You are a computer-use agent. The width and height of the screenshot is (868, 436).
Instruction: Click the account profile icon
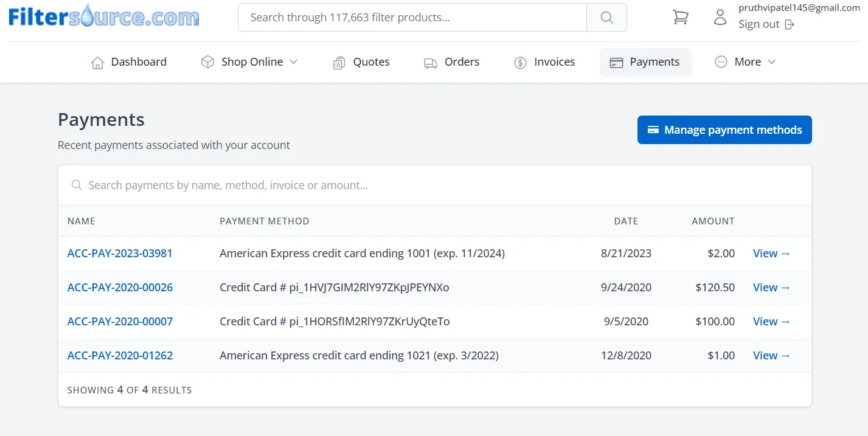(x=720, y=17)
